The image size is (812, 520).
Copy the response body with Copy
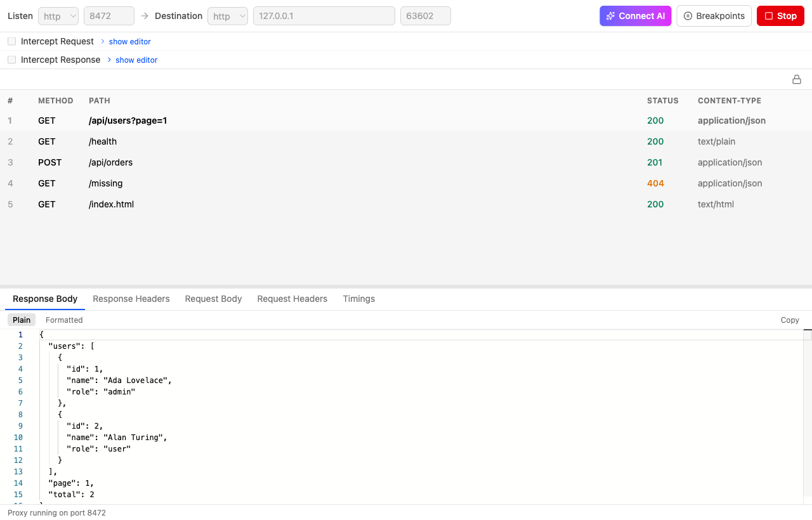pyautogui.click(x=790, y=320)
